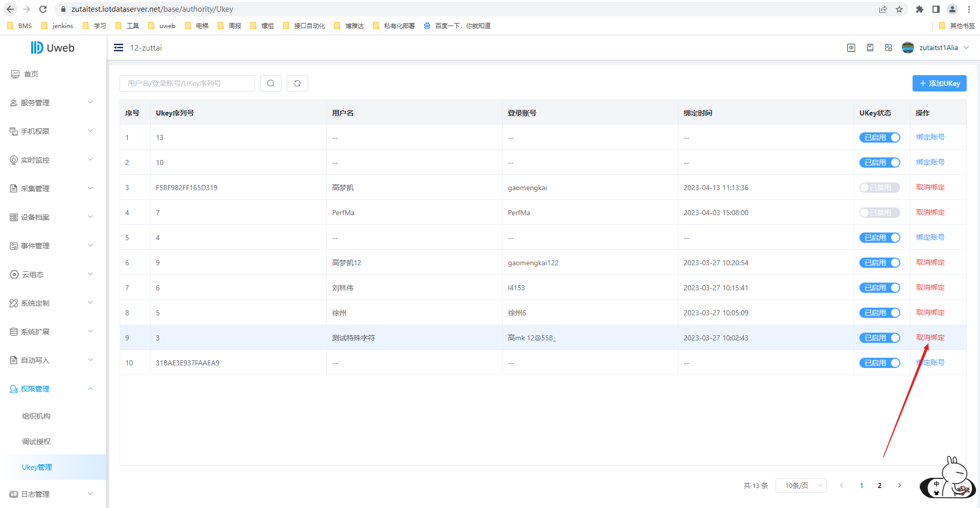The image size is (980, 508).
Task: Click the 添加UKey button
Action: point(940,83)
